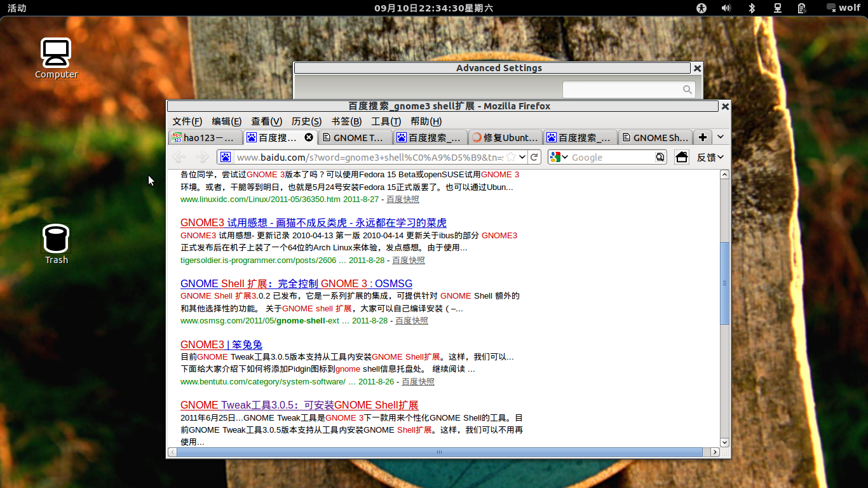
Task: Click the Firefox home button icon
Action: click(x=682, y=157)
